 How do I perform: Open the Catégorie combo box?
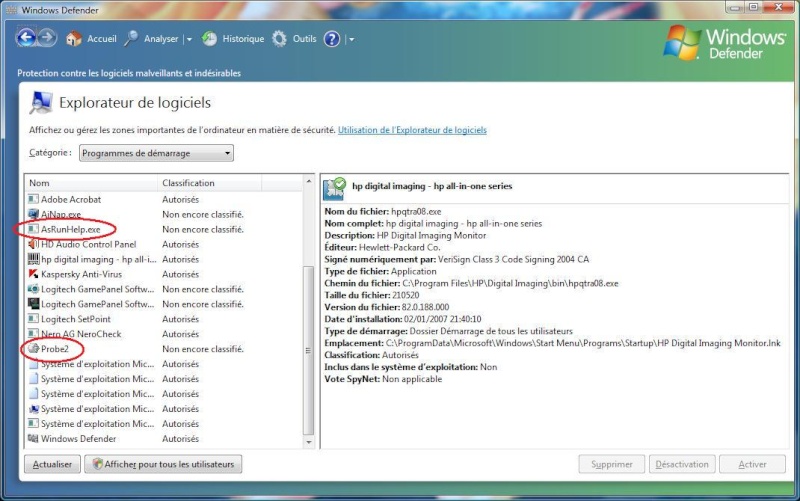click(156, 153)
